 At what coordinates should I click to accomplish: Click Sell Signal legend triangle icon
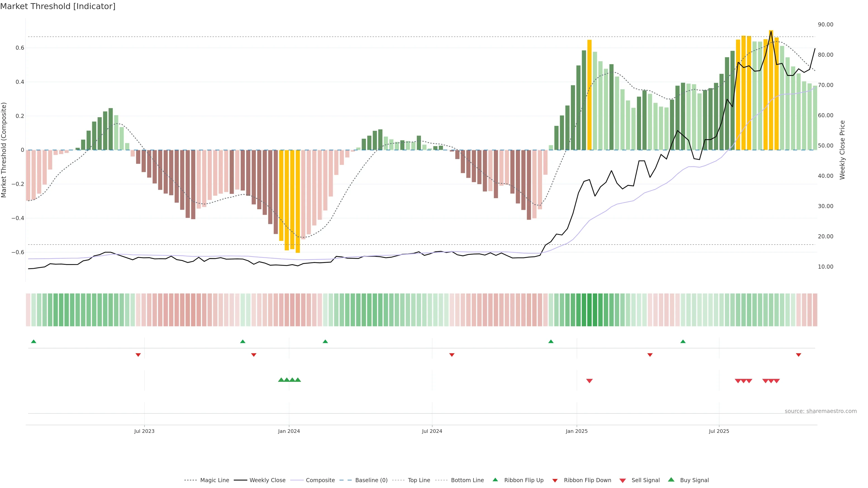click(x=622, y=481)
